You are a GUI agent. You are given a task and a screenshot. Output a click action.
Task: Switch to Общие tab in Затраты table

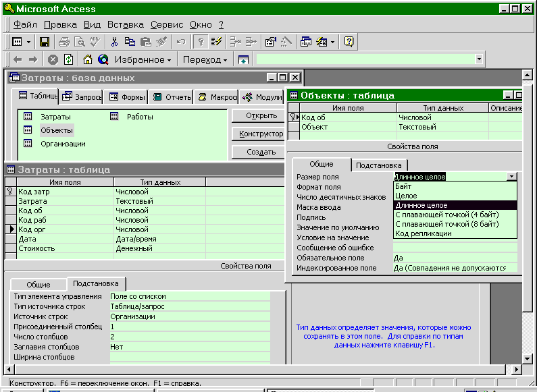pos(39,284)
